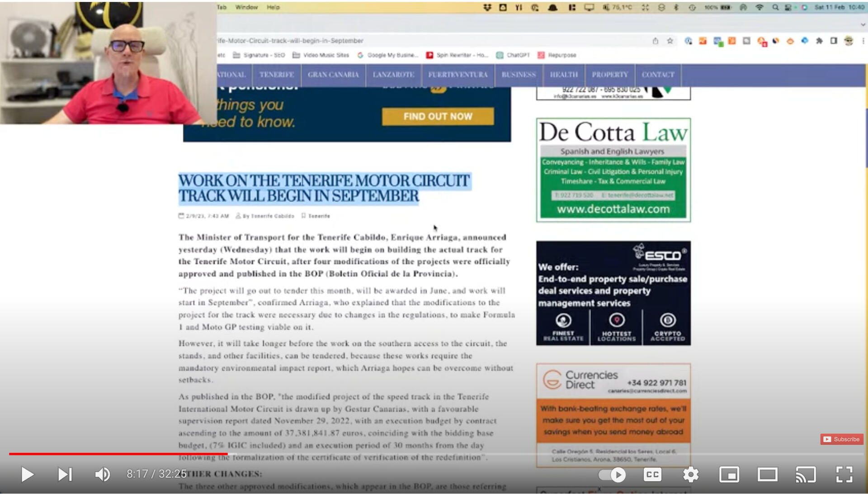
Task: Turn on closed captions
Action: click(x=652, y=475)
